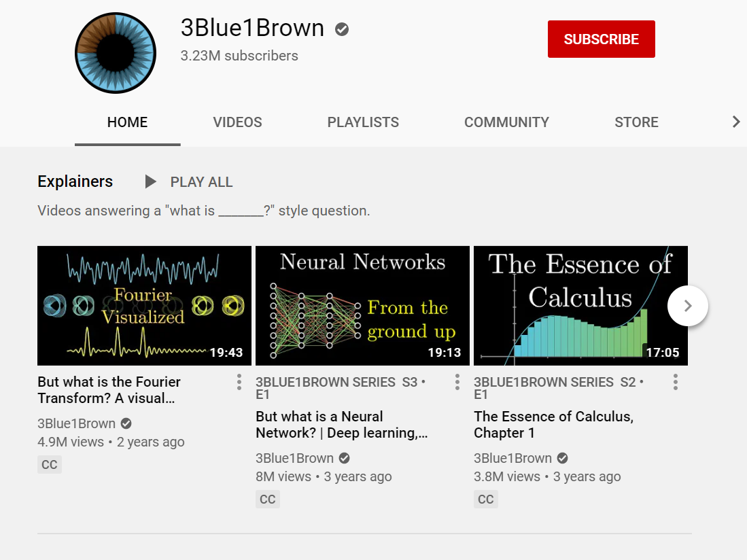The image size is (747, 560).
Task: Open 'The Essence of Calculus, Chapter 1' title
Action: [553, 425]
